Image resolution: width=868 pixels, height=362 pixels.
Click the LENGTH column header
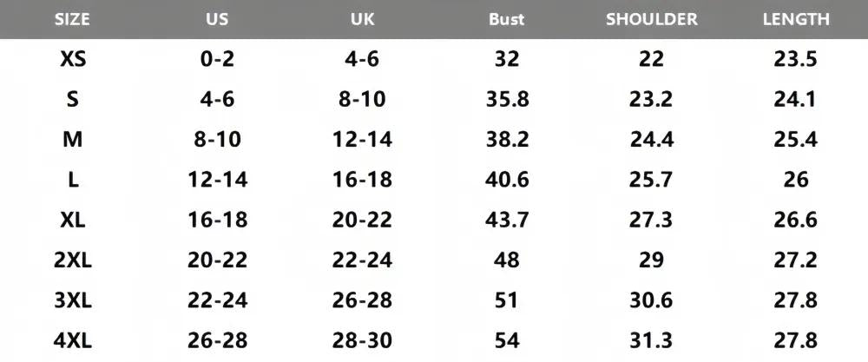pyautogui.click(x=796, y=19)
